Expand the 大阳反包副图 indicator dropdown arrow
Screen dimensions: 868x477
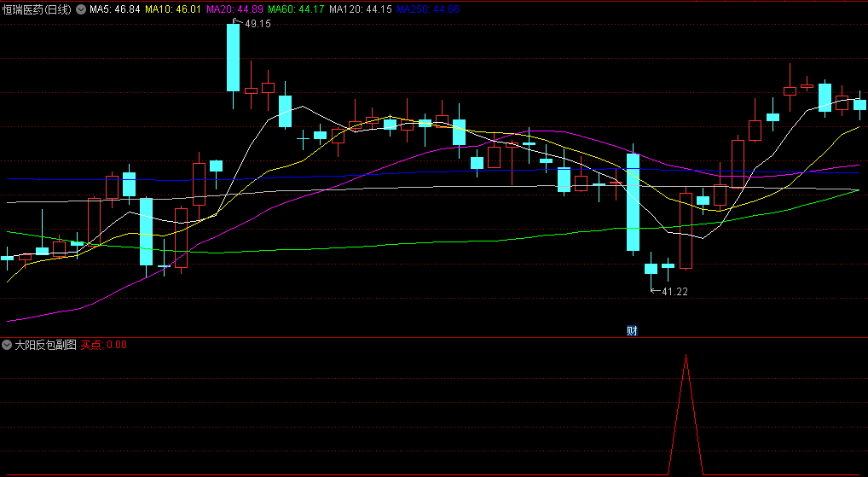pos(7,345)
